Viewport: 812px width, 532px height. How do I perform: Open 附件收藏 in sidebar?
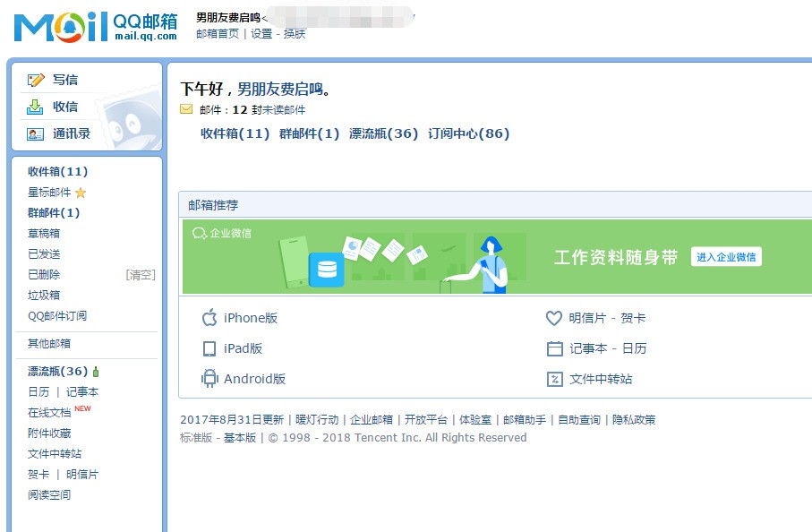click(x=49, y=433)
